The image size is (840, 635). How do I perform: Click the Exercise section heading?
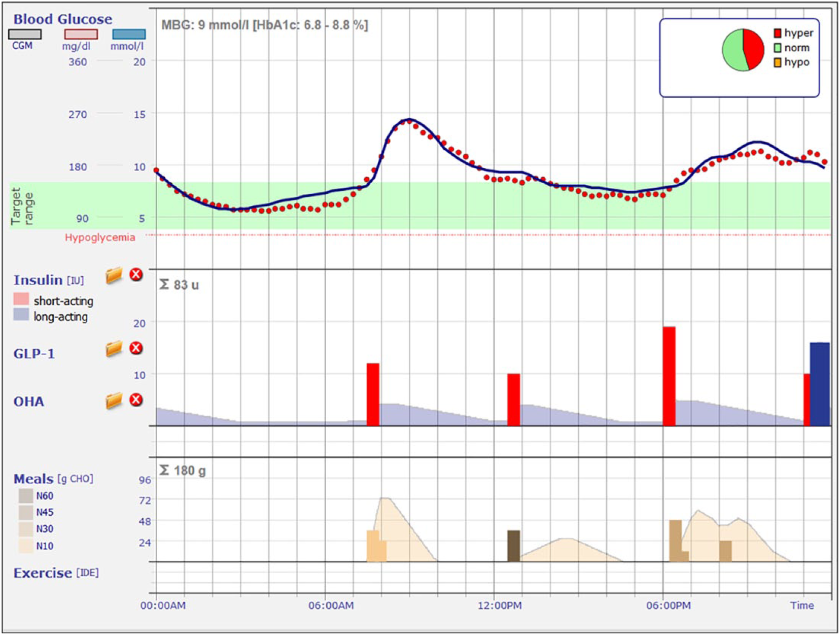click(43, 573)
